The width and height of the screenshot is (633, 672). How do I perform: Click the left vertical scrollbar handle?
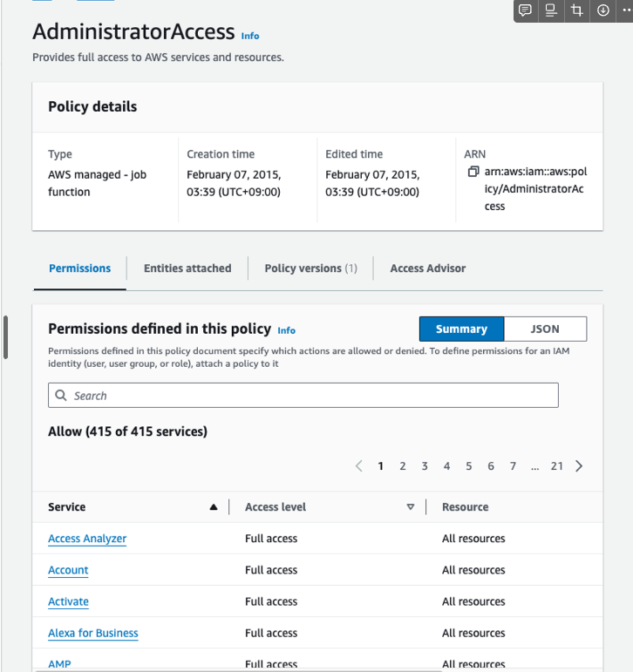coord(5,336)
